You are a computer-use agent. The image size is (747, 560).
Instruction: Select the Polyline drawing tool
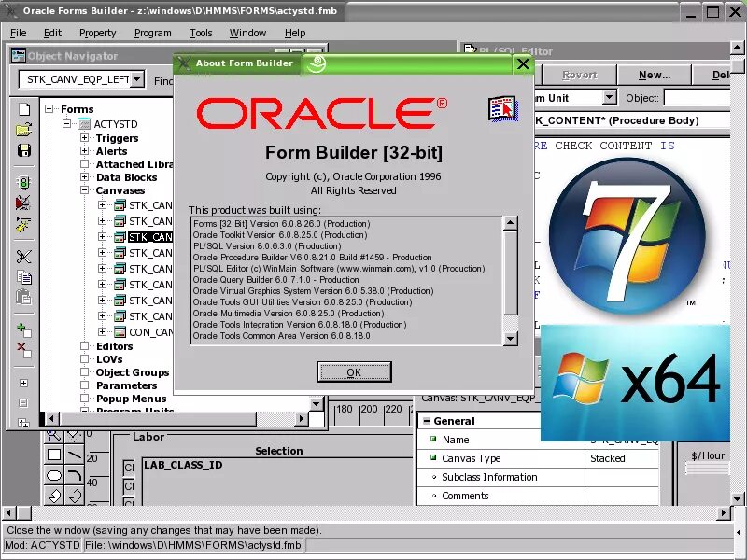(75, 496)
